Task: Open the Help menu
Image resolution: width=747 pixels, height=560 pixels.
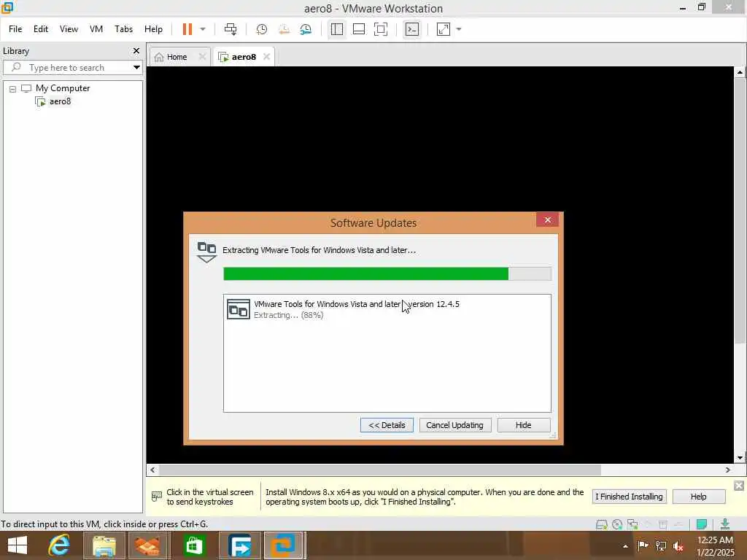Action: click(x=153, y=29)
